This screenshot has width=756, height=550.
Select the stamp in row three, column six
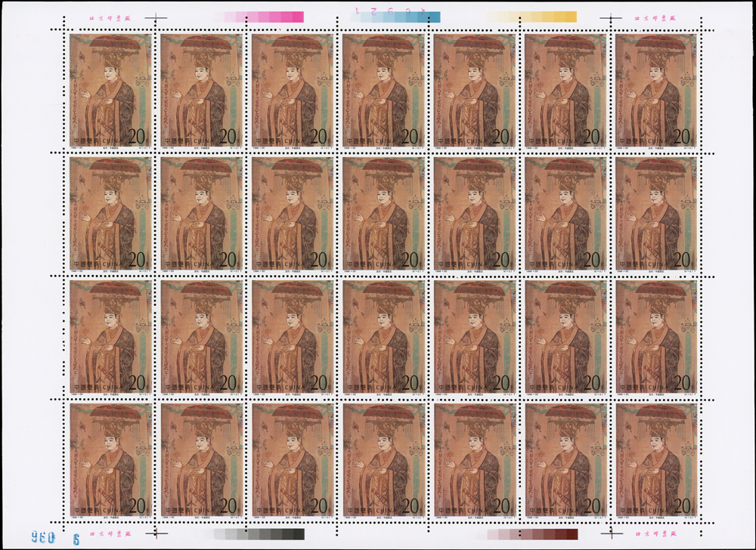pos(565,338)
